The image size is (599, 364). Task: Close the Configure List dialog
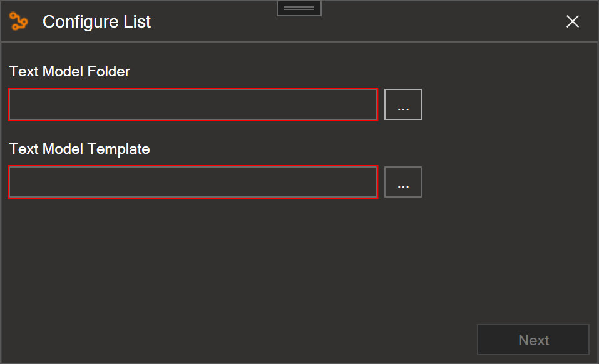(x=573, y=21)
